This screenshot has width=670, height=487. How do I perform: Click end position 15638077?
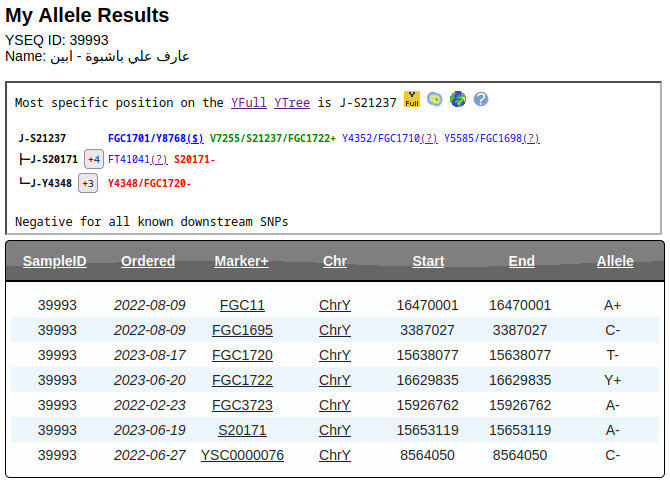pos(520,355)
